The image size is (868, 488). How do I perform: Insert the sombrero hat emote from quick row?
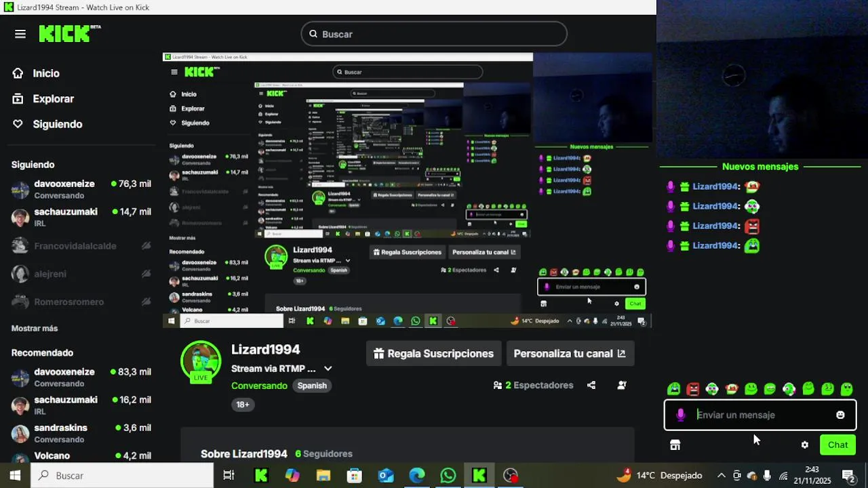click(731, 389)
